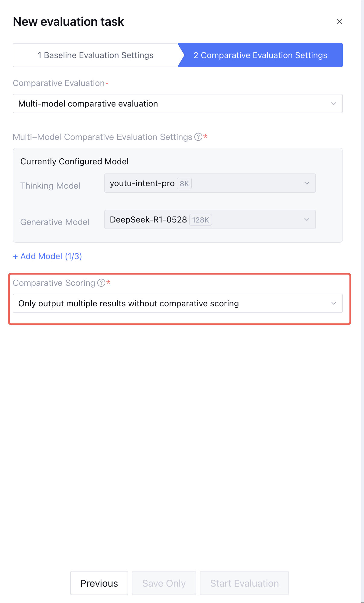Close the New evaluation task dialog
364x603 pixels.
pos(339,21)
